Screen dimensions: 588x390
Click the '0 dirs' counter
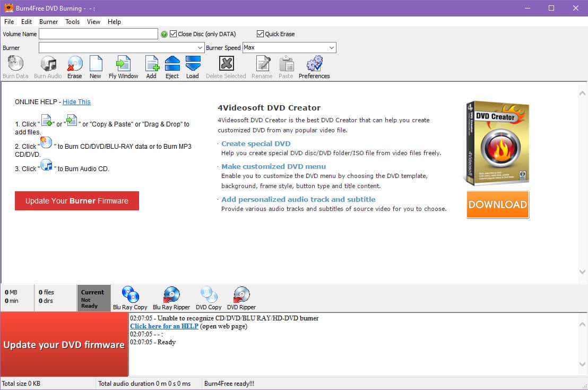[x=46, y=301]
